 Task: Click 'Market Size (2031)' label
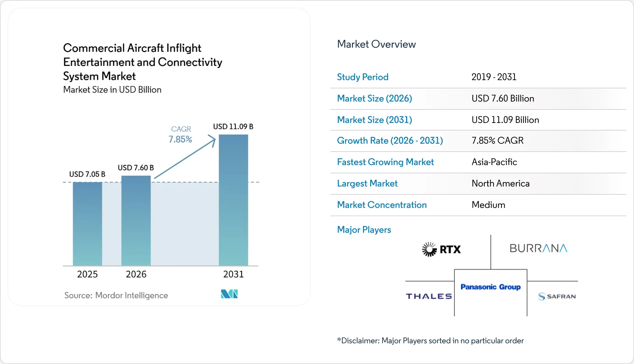(x=375, y=120)
